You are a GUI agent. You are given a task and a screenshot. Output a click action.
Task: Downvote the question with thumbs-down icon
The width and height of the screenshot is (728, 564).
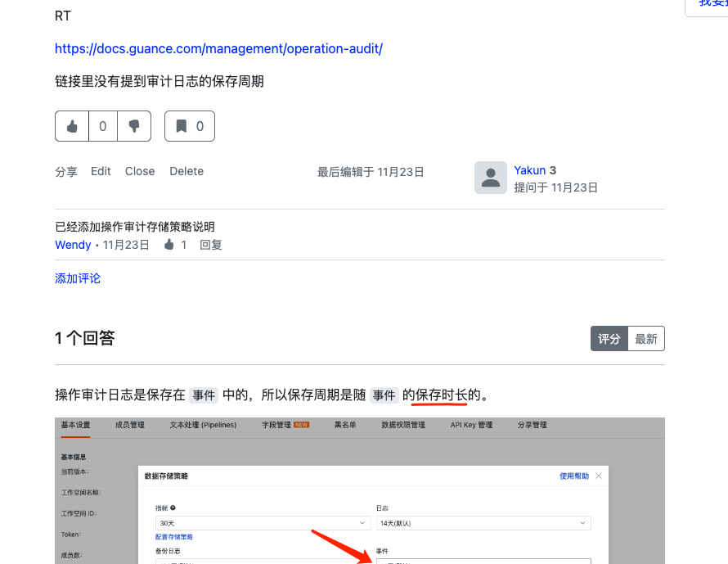[x=134, y=126]
